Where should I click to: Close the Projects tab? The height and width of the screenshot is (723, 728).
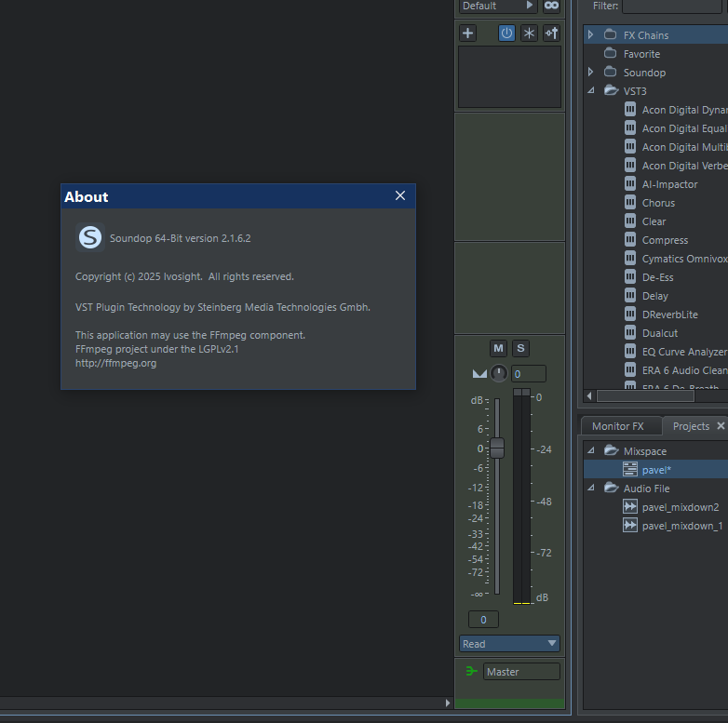click(x=721, y=425)
